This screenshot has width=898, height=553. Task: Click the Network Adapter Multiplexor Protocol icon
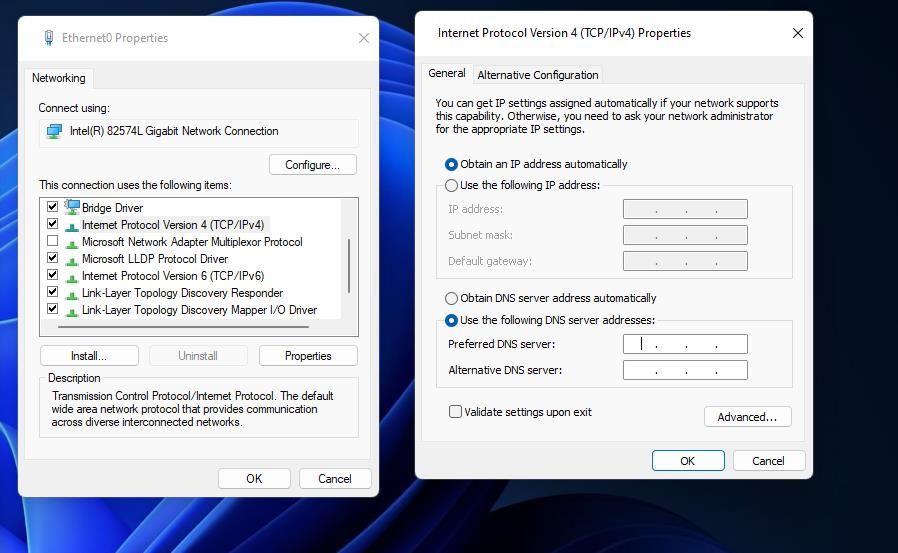coord(72,243)
